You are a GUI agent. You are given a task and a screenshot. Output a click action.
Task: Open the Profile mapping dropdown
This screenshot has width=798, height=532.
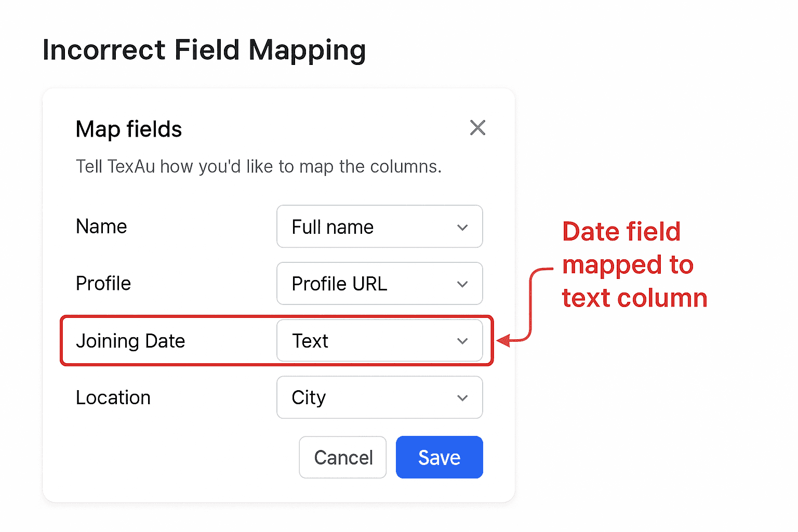pyautogui.click(x=379, y=284)
